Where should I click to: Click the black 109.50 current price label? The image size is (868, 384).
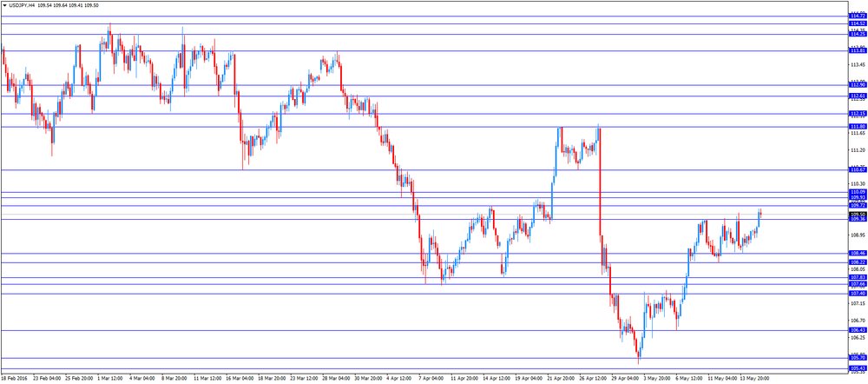(x=858, y=214)
